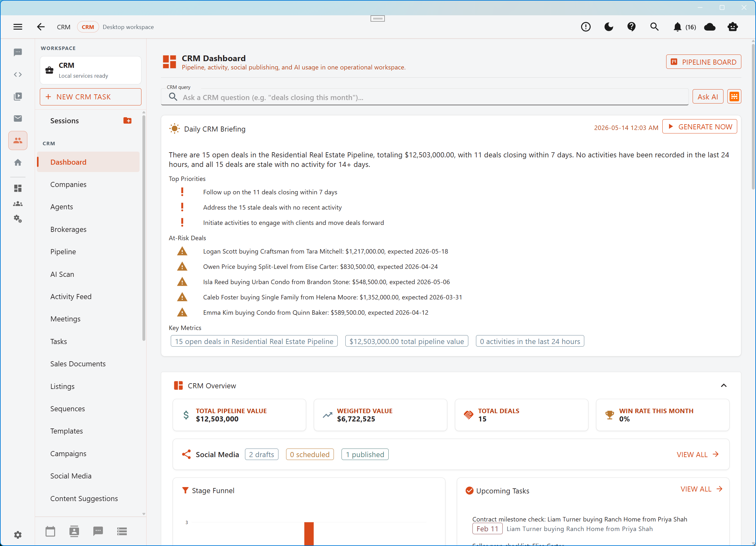
Task: Create a New CRM Task
Action: pos(90,97)
